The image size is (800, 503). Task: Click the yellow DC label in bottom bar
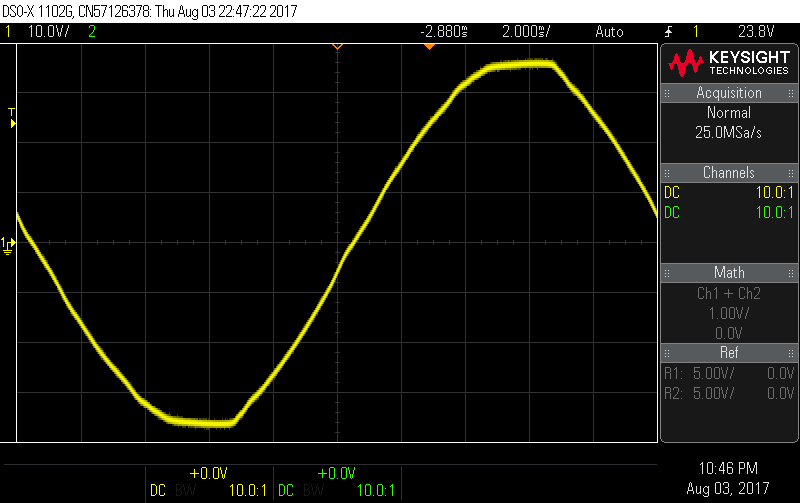pyautogui.click(x=158, y=491)
